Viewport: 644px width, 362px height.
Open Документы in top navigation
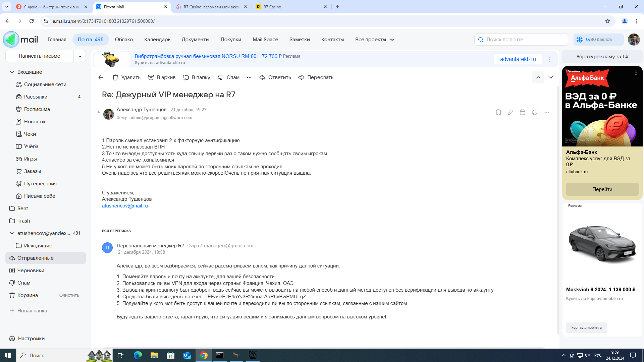pyautogui.click(x=196, y=40)
